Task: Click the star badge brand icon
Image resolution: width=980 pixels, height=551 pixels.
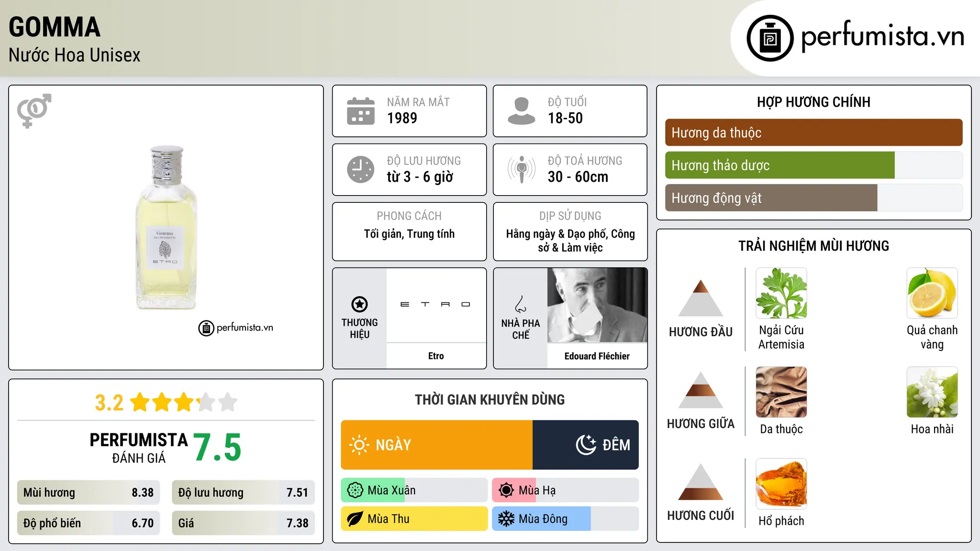Action: (x=359, y=304)
